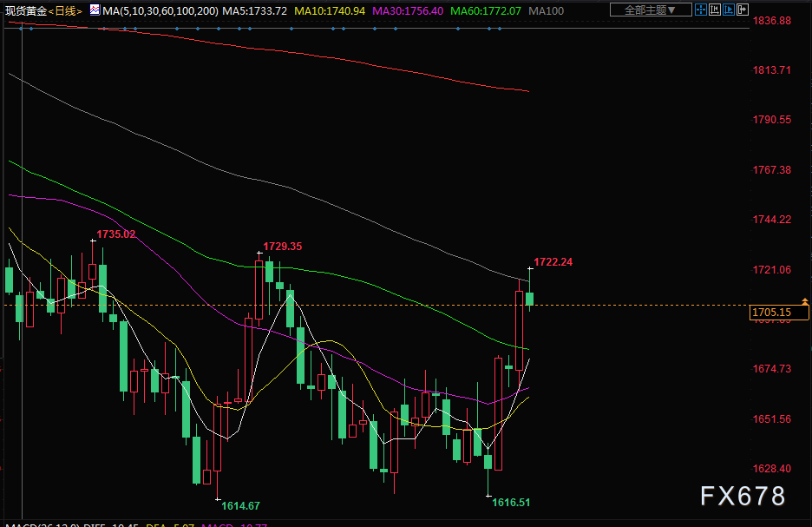Click the orange arrow above the price tag
The image size is (812, 527).
(805, 301)
